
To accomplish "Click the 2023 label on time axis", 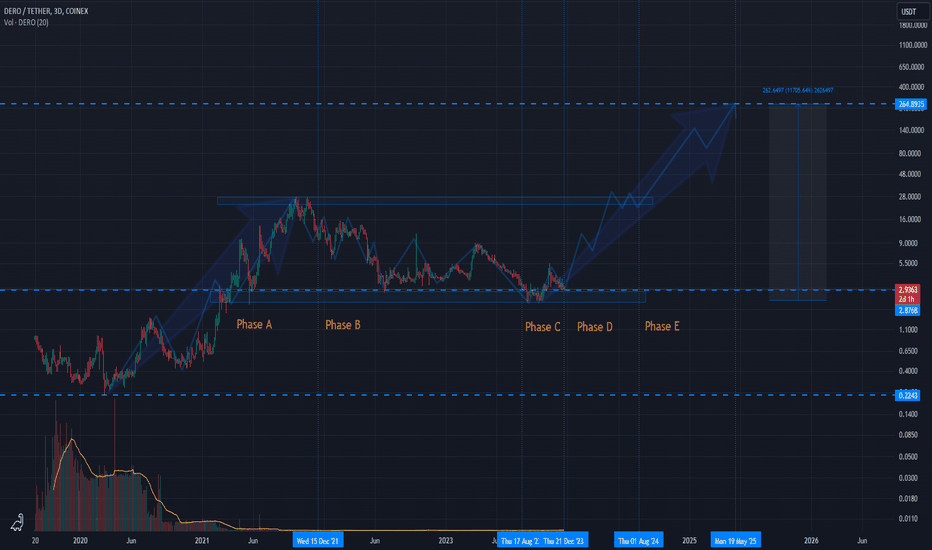I will click(446, 540).
